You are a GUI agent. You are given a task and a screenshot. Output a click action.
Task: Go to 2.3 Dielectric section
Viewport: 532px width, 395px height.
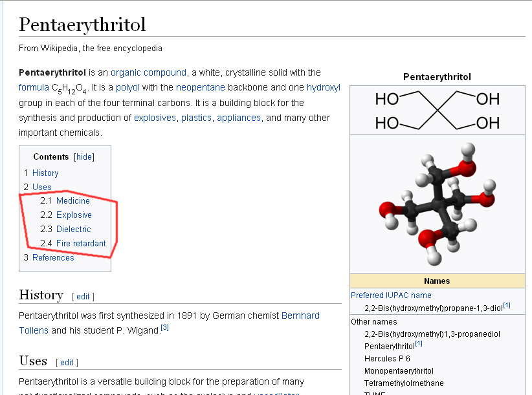point(74,230)
